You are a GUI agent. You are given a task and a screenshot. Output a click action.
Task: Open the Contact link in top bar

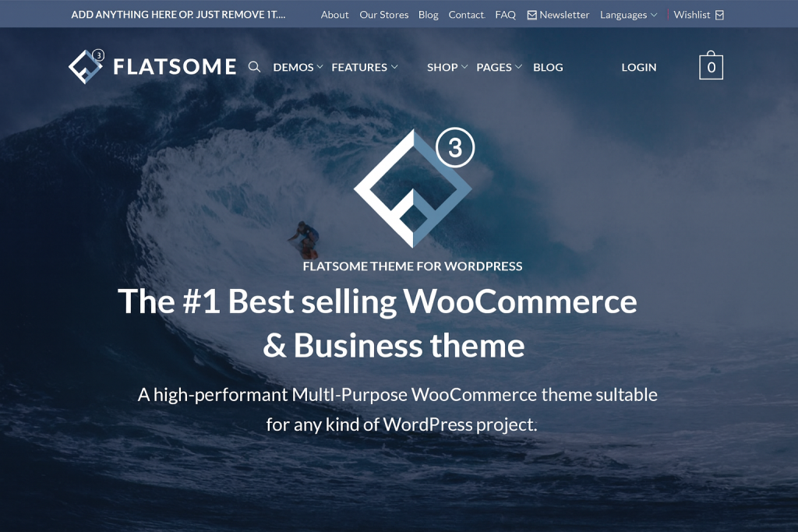point(467,15)
